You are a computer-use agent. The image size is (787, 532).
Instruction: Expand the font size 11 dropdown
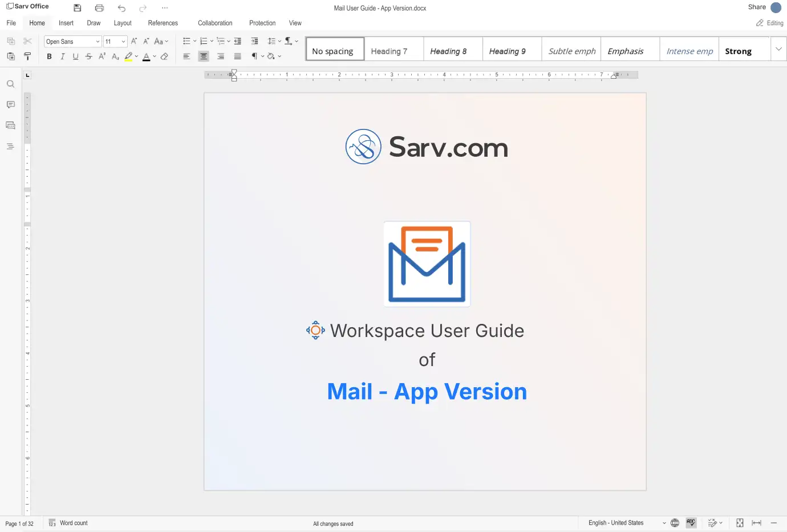coord(121,41)
